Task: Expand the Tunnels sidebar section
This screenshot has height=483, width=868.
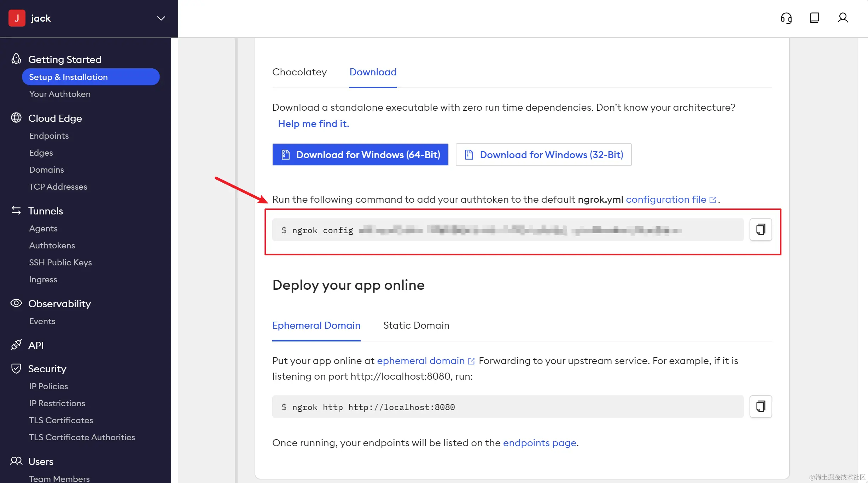Action: click(x=46, y=211)
